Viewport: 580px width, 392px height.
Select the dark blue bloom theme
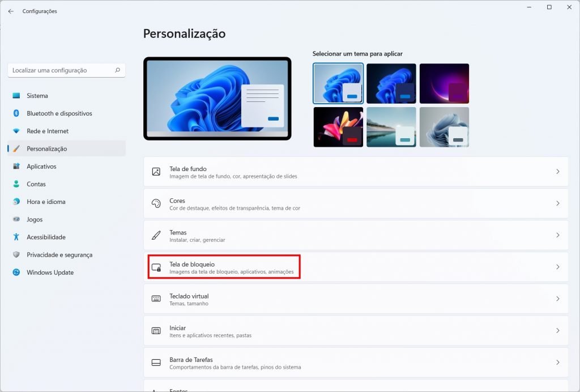click(391, 84)
